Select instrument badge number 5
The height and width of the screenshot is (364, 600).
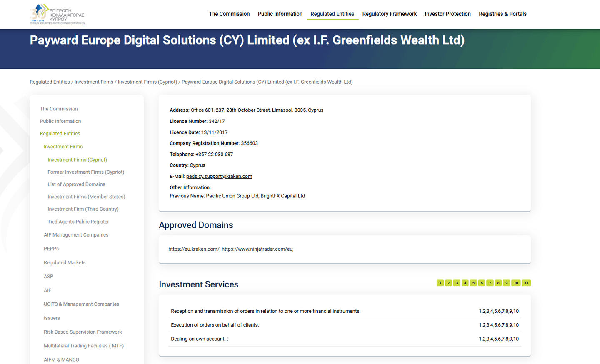473,283
